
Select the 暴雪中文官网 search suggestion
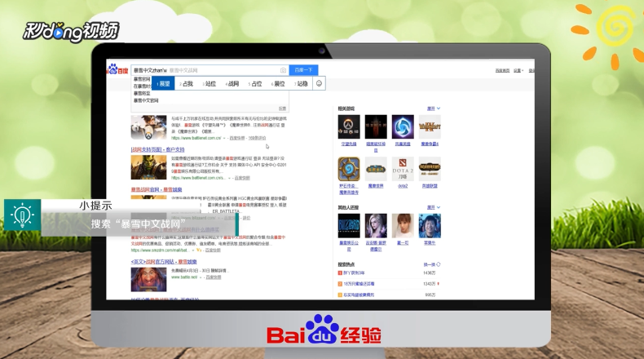coord(146,100)
